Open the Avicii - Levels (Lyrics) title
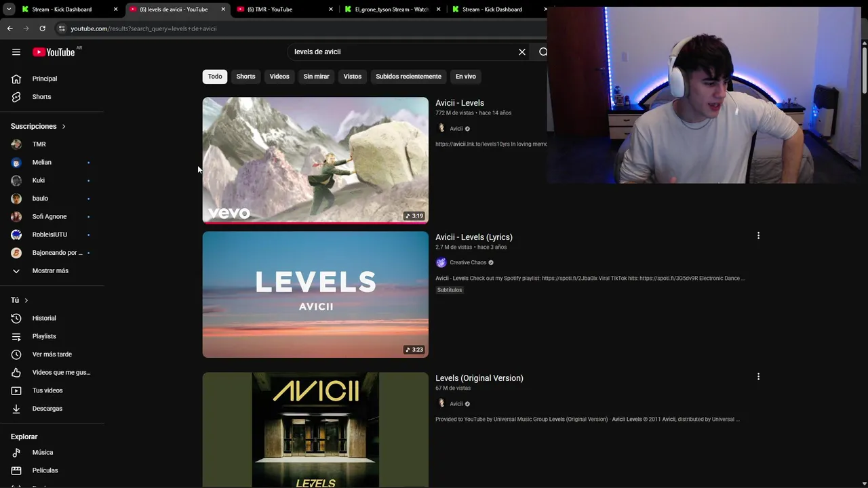 click(474, 237)
